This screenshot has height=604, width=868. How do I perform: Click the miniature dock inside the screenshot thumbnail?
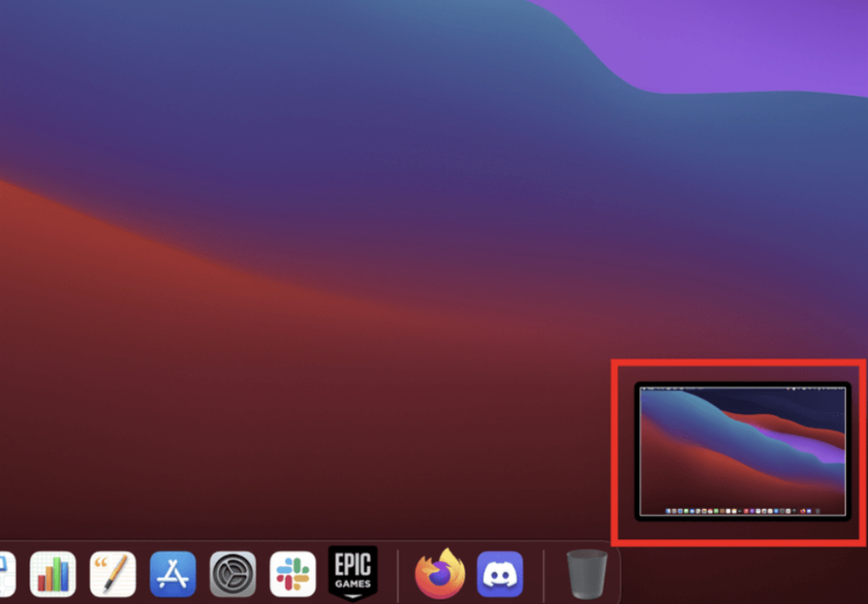coord(743,512)
